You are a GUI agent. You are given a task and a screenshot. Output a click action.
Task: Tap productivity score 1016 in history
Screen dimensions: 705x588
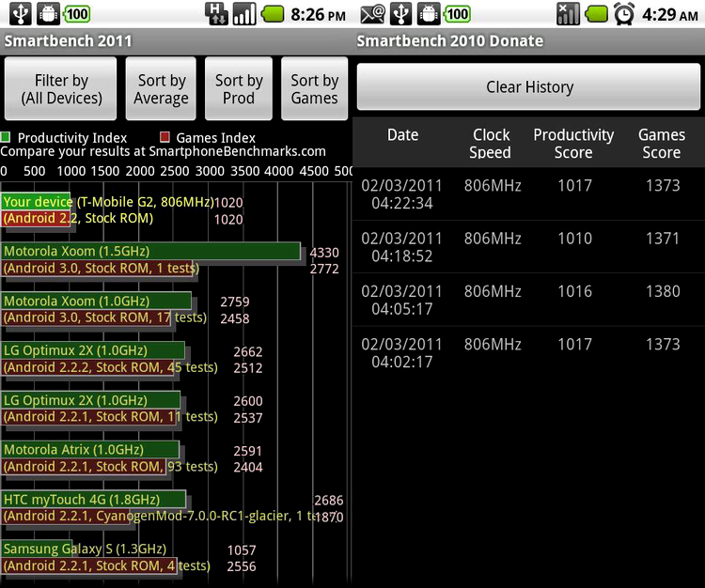574,291
